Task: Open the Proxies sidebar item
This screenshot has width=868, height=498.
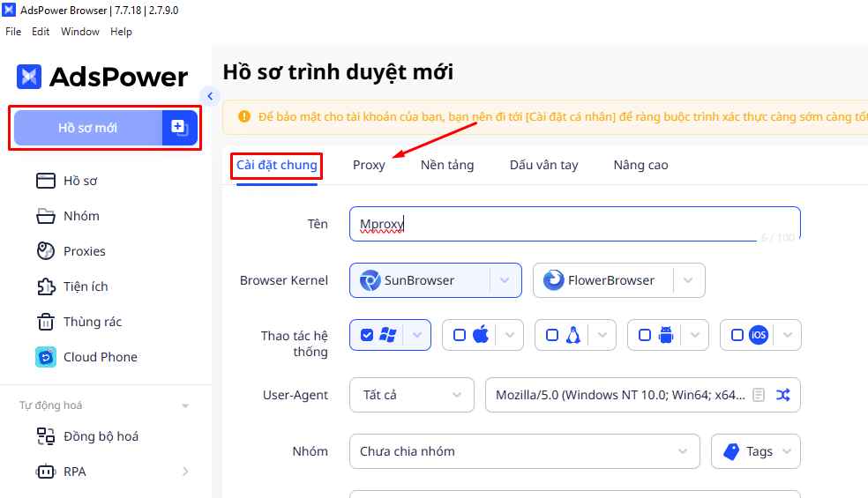Action: tap(84, 251)
